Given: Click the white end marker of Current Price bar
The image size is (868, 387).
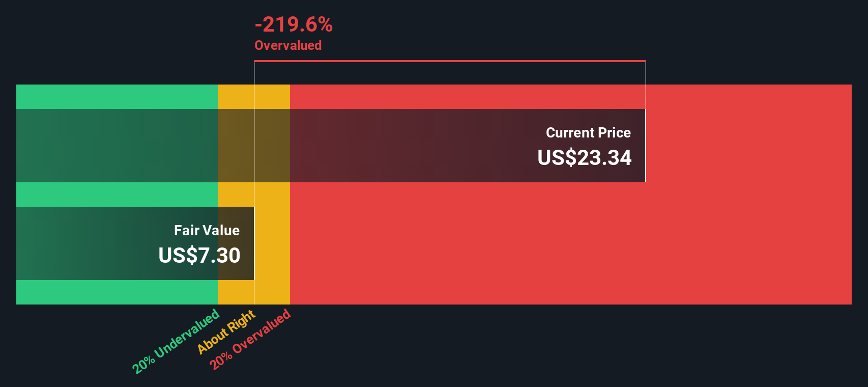Looking at the screenshot, I should tap(646, 146).
